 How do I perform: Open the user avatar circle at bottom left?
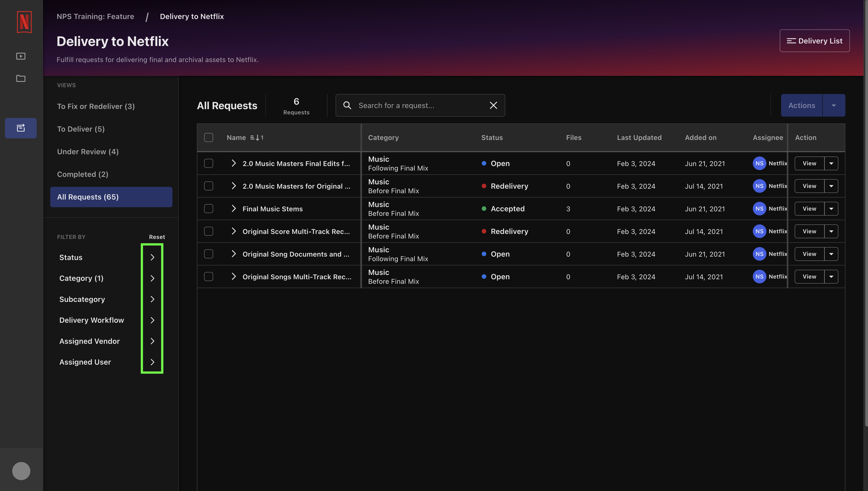[21, 471]
